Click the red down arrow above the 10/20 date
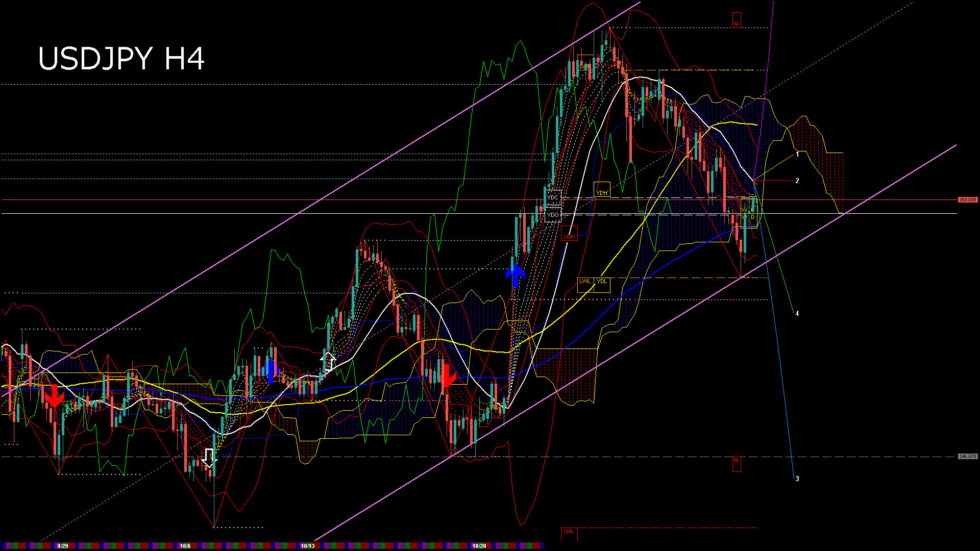Image resolution: width=980 pixels, height=551 pixels. (x=448, y=376)
